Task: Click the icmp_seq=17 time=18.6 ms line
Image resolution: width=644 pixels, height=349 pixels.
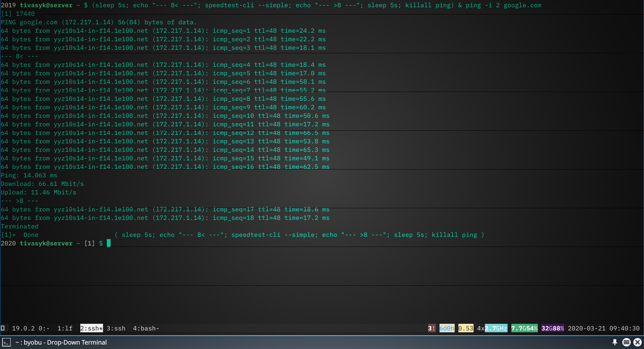Action: coord(165,209)
